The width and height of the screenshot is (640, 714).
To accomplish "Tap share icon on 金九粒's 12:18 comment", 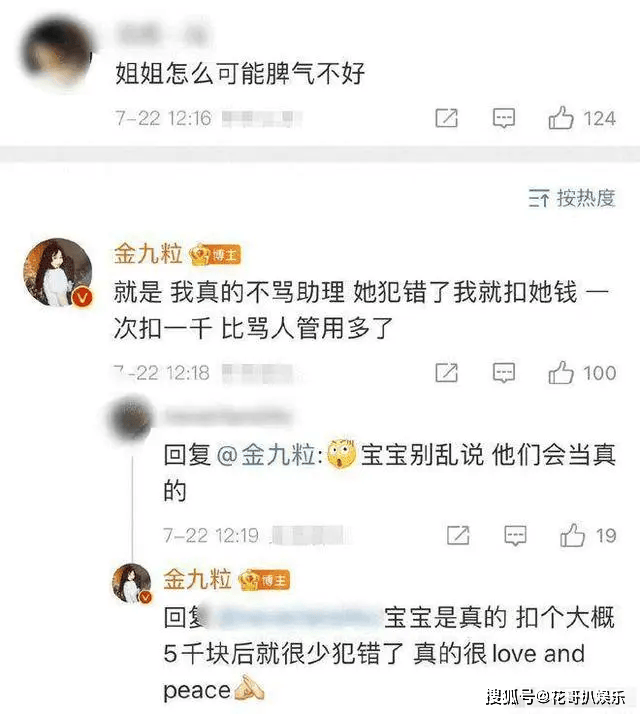I will pyautogui.click(x=446, y=373).
